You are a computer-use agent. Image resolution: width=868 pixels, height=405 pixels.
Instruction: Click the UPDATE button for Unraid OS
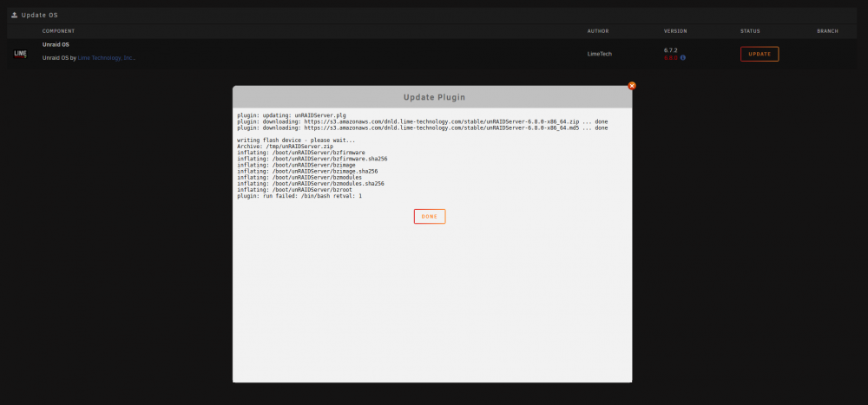pyautogui.click(x=759, y=55)
